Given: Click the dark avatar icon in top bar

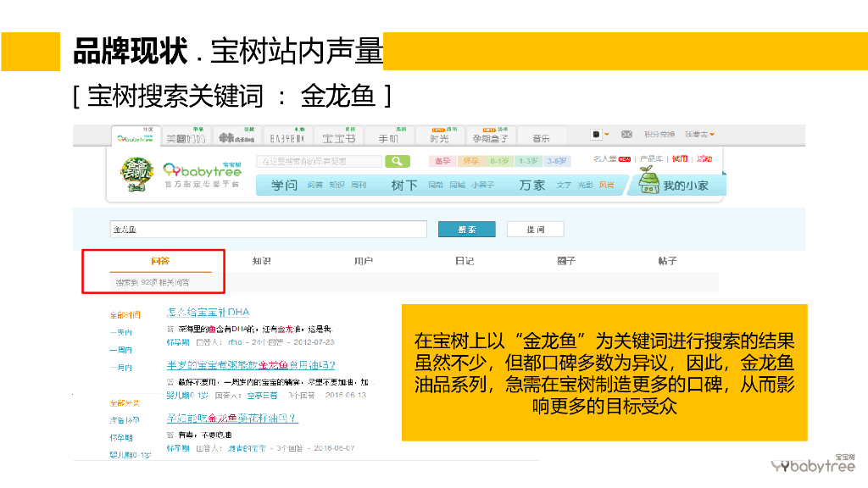Looking at the screenshot, I should click(x=596, y=134).
